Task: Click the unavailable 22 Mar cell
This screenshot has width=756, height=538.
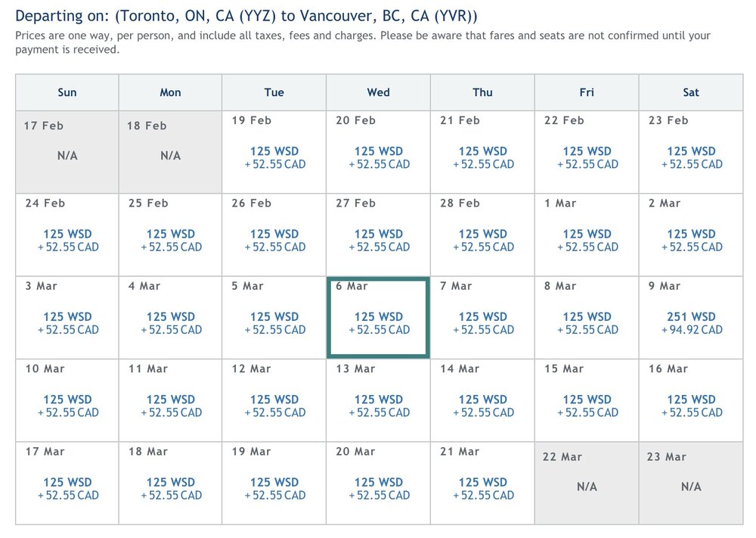Action: [587, 483]
